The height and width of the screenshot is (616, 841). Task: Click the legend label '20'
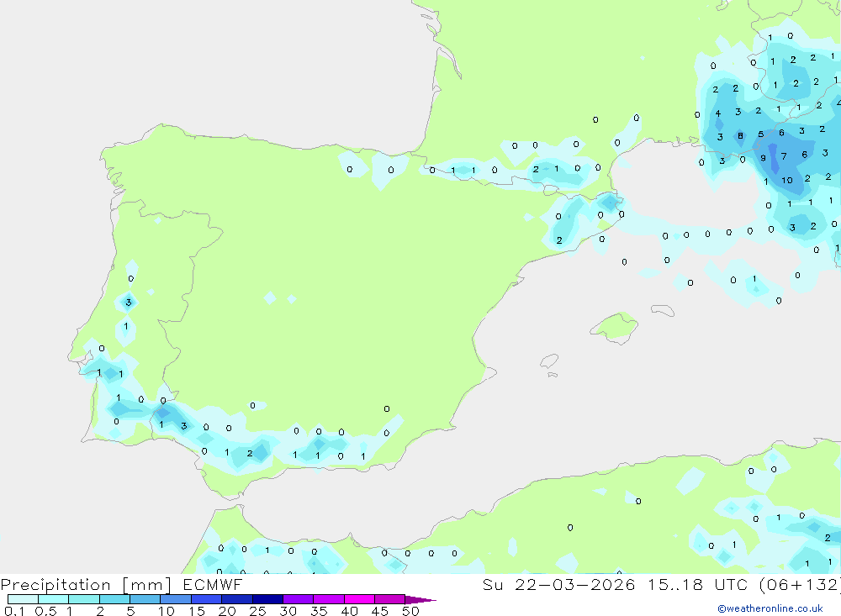(x=227, y=611)
